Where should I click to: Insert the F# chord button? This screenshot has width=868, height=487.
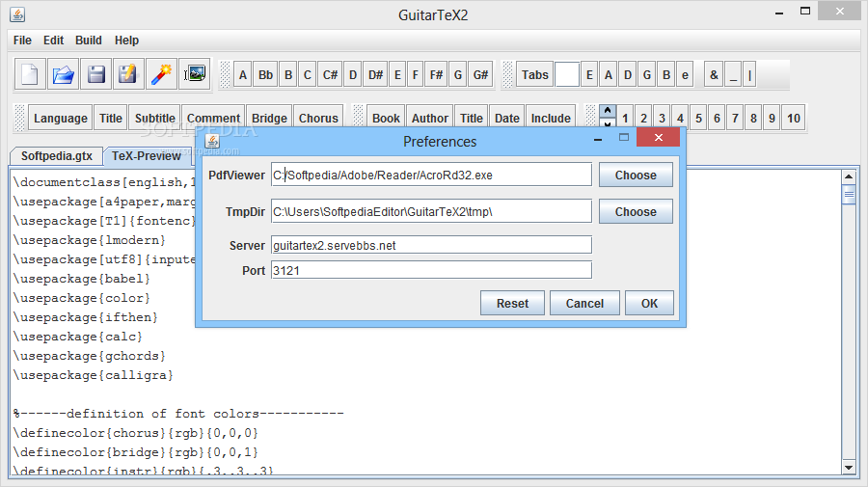(x=436, y=74)
